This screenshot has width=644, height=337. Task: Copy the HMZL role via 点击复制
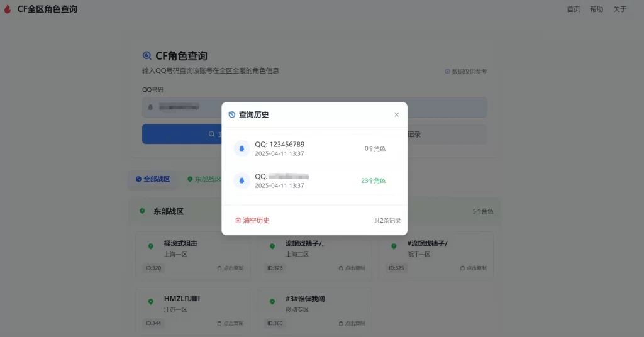click(230, 323)
